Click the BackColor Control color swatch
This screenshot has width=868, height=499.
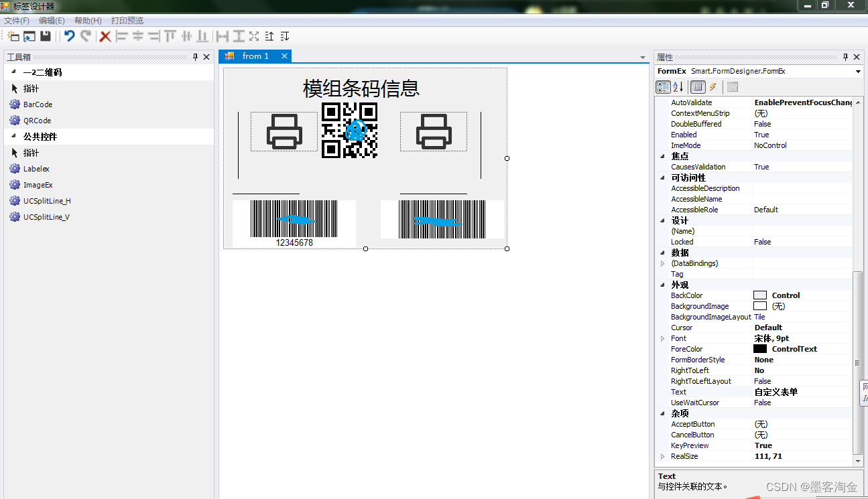coord(760,295)
